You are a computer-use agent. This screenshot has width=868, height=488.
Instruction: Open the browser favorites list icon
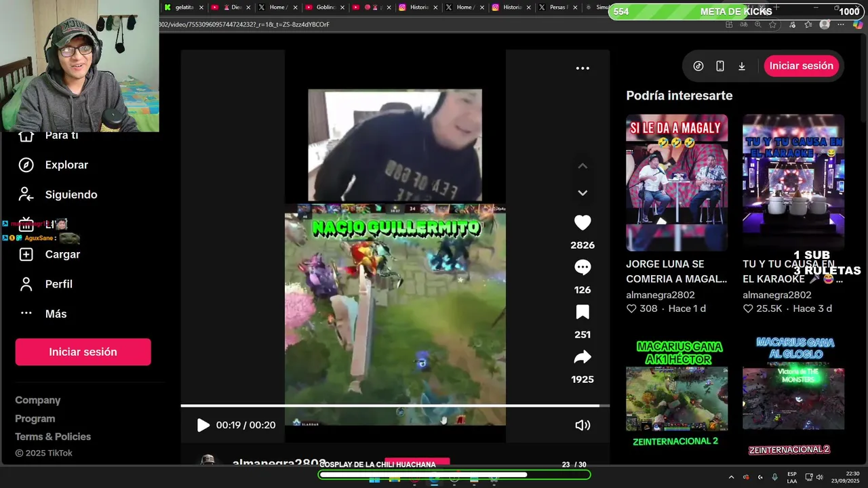pos(808,24)
